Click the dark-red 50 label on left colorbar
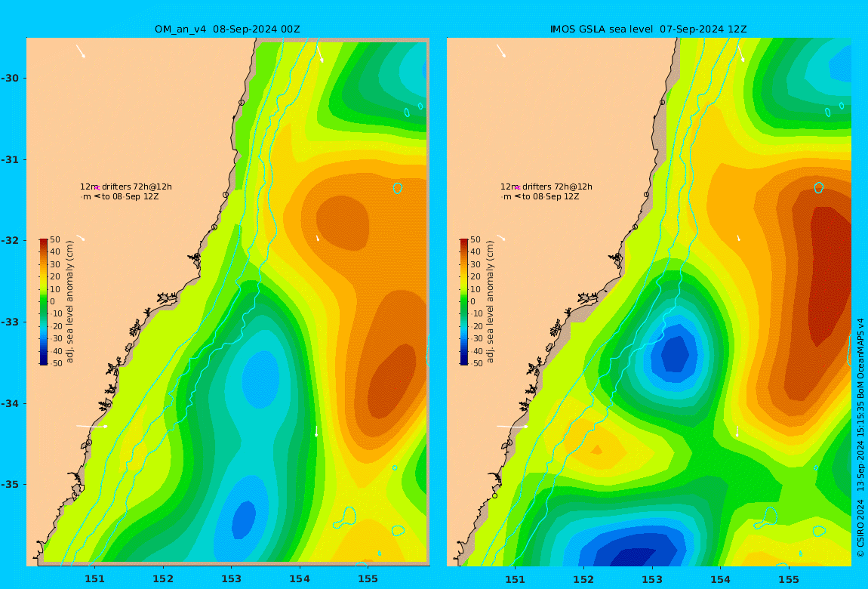 tap(55, 240)
